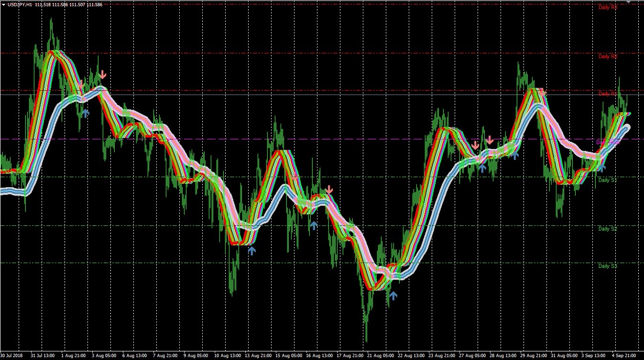Click the 10 Aug 13:00 time label
Image resolution: width=644 pixels, height=360 pixels.
(227, 356)
